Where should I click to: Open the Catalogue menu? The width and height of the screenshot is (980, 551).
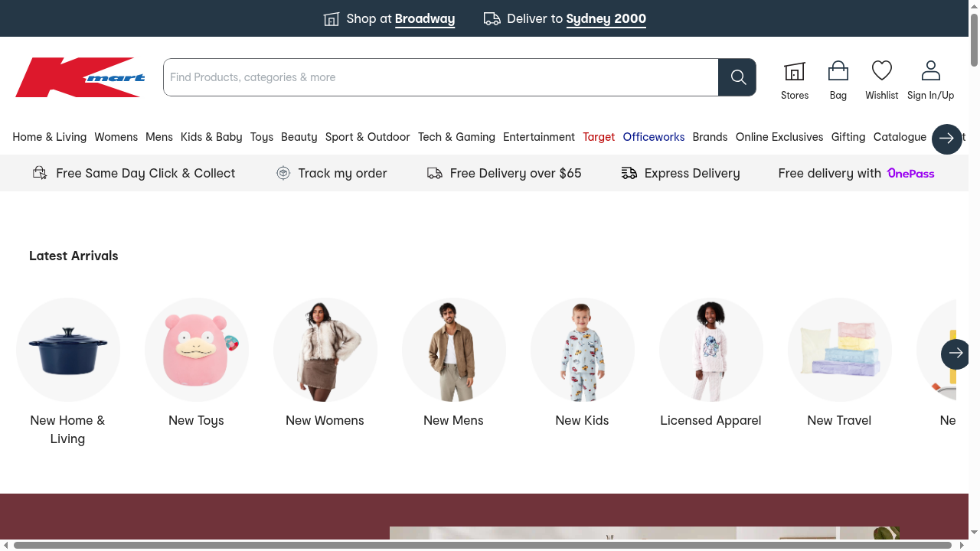tap(900, 137)
